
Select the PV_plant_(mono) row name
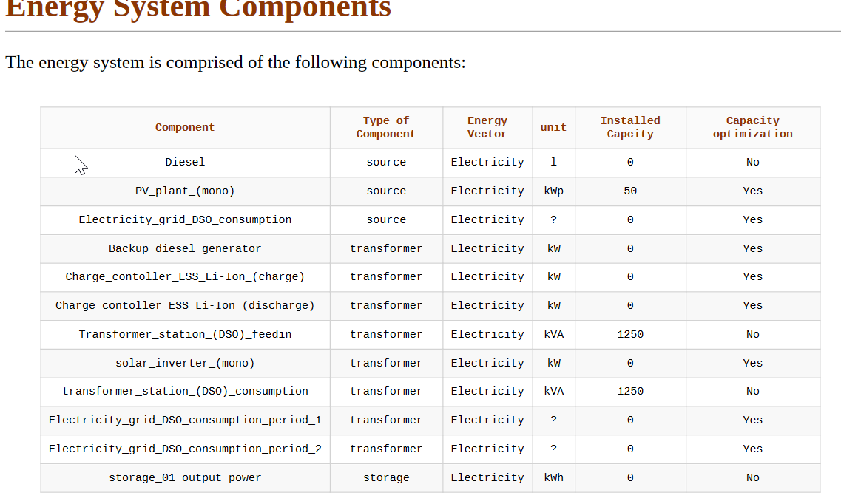[x=185, y=191]
